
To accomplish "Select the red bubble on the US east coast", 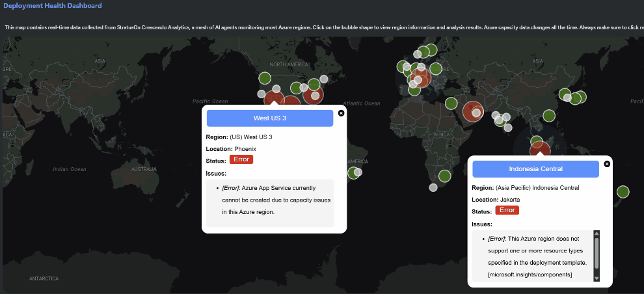I will [313, 95].
